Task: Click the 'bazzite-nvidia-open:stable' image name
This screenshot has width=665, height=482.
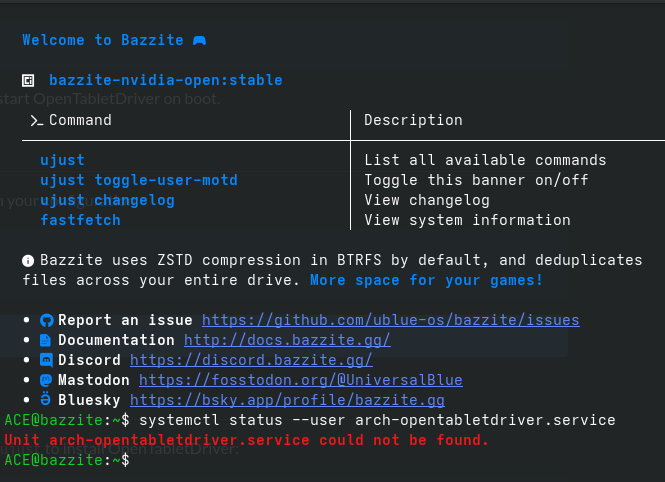Action: click(x=166, y=80)
